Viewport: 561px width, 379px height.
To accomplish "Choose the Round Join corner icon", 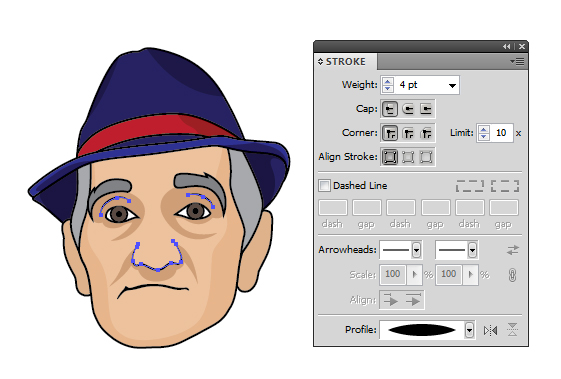I will tap(408, 133).
